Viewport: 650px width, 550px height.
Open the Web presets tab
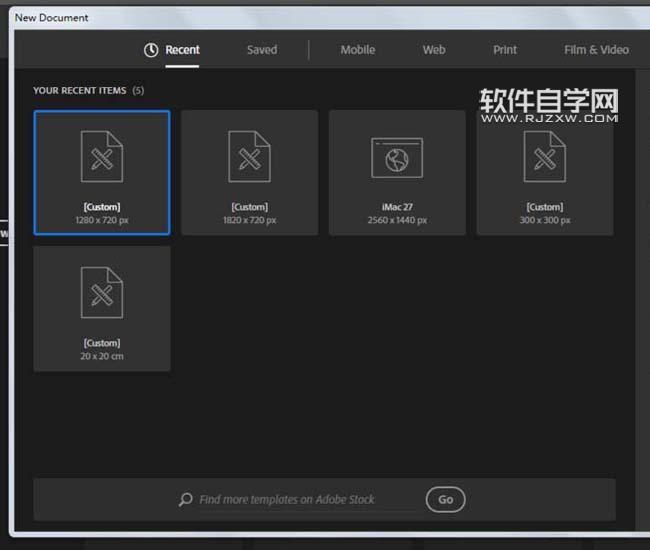pos(434,50)
